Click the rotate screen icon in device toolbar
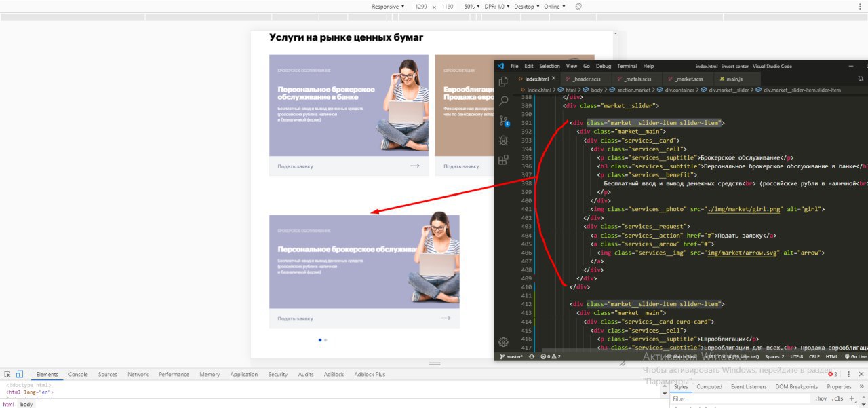This screenshot has width=868, height=408. pos(578,6)
